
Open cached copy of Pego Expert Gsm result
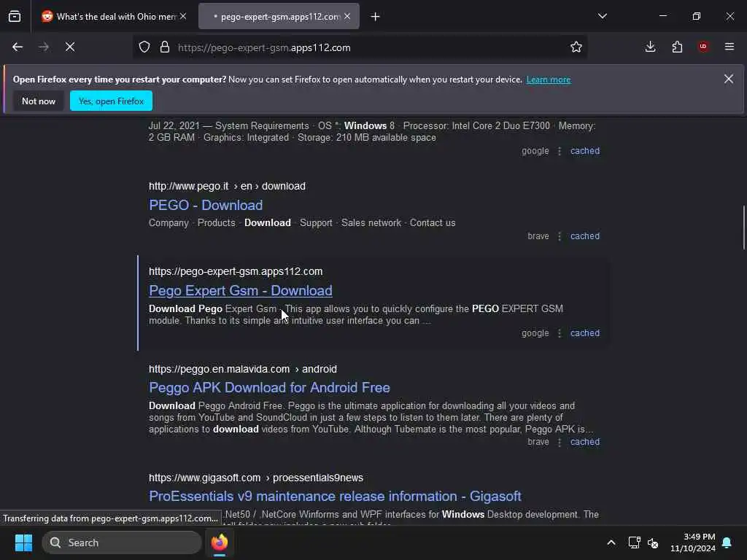[585, 333]
